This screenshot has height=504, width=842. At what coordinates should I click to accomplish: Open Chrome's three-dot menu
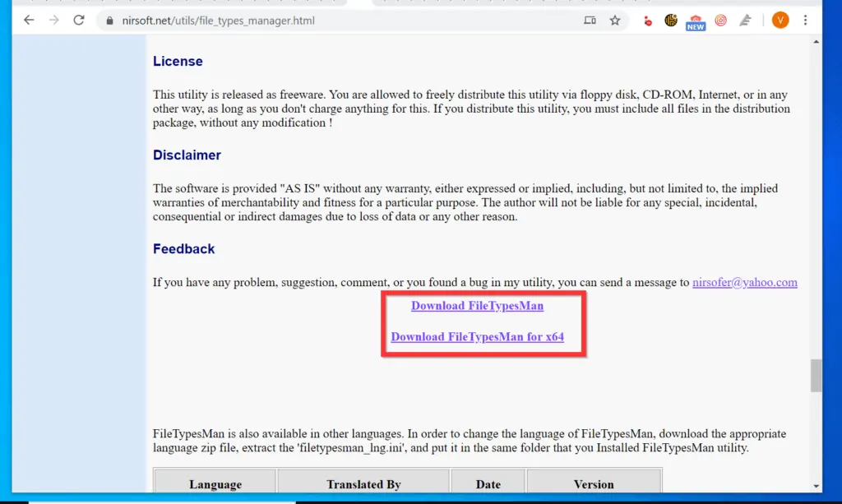tap(805, 21)
